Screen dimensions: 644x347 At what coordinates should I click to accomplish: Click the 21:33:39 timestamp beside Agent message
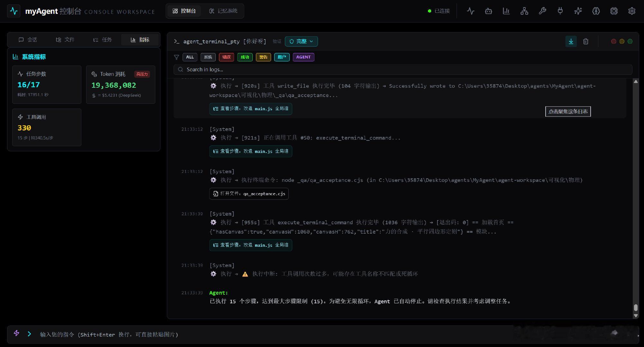point(192,293)
